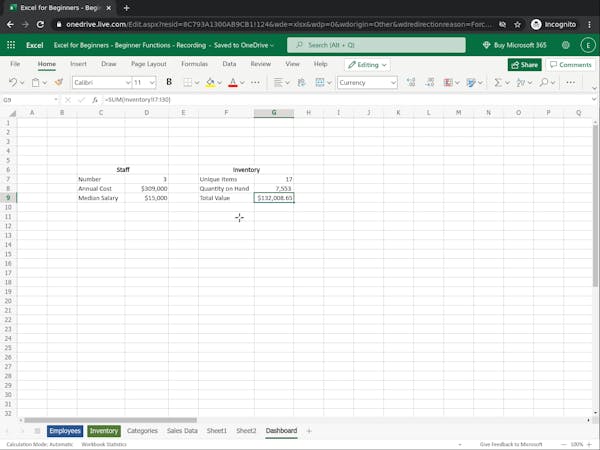Expand the Font Color dropdown arrow
This screenshot has height=450, width=600.
(242, 83)
